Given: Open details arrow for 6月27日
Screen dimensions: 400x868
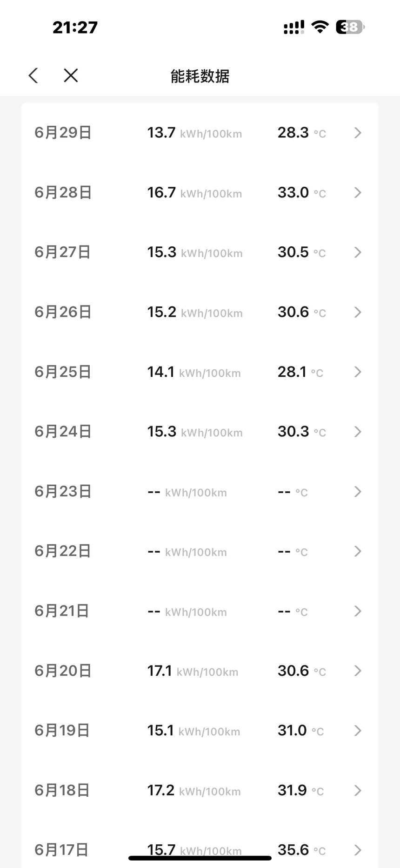Looking at the screenshot, I should pos(357,252).
